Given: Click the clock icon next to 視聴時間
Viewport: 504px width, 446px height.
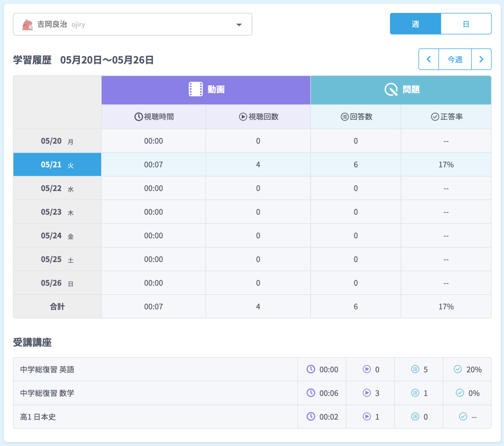Looking at the screenshot, I should pos(139,117).
